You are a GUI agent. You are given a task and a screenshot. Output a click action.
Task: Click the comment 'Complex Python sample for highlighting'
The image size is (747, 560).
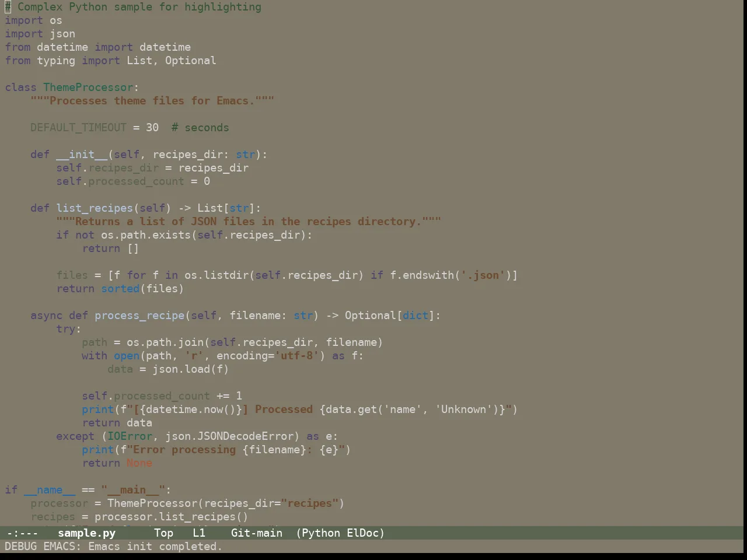(139, 7)
